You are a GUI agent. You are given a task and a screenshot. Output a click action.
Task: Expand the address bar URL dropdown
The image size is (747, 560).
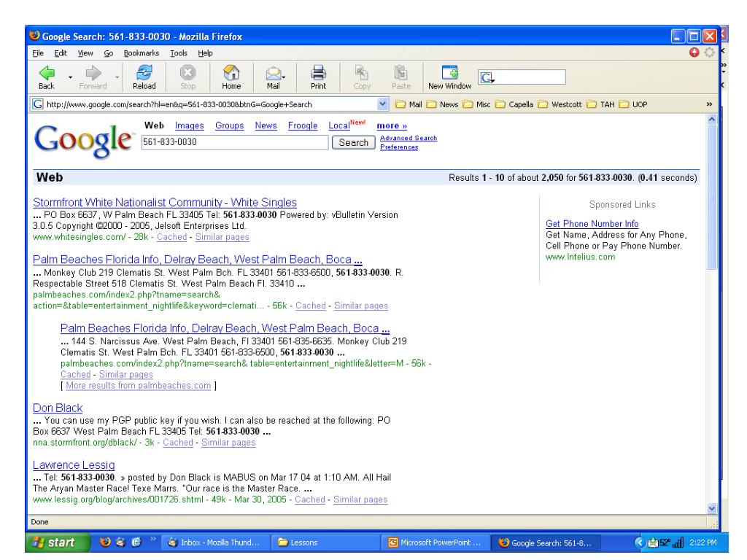coord(382,104)
